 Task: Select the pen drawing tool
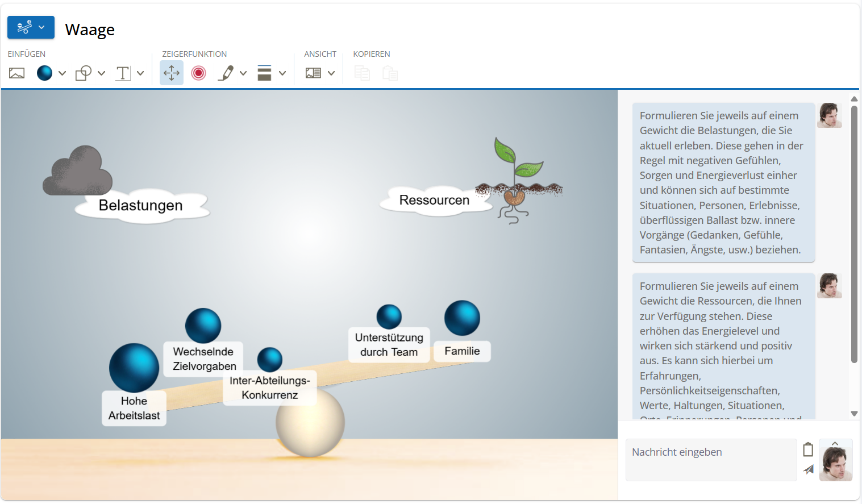[226, 73]
